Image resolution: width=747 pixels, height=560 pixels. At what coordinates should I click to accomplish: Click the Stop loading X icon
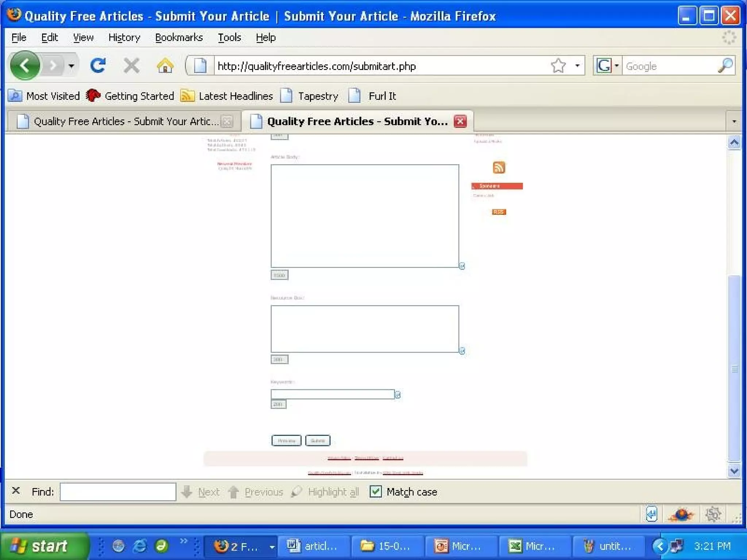click(x=131, y=66)
